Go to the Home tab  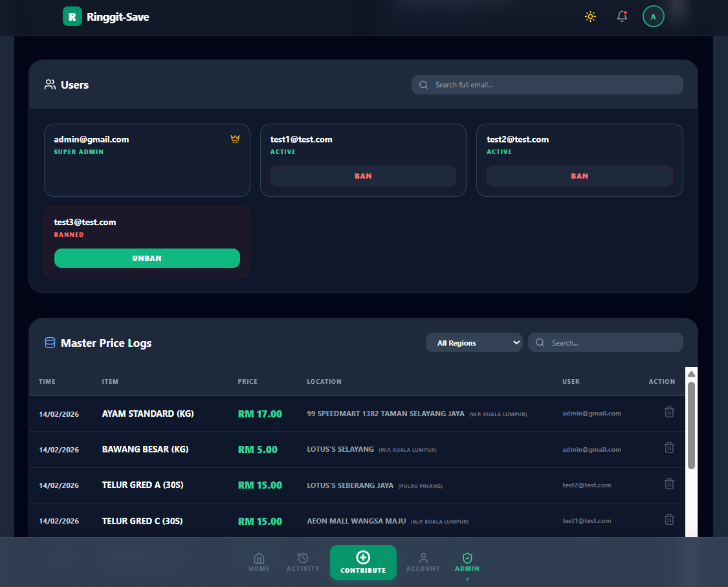pos(259,562)
